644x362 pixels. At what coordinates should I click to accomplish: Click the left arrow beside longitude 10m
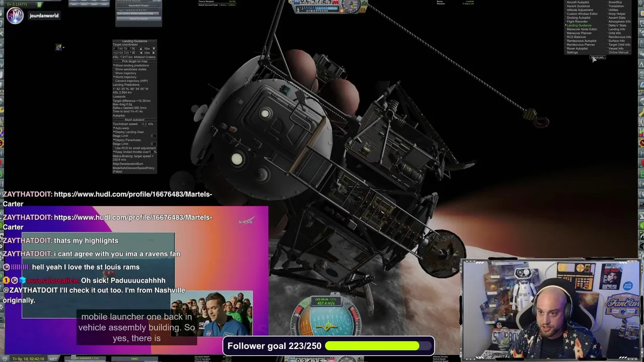point(141,53)
